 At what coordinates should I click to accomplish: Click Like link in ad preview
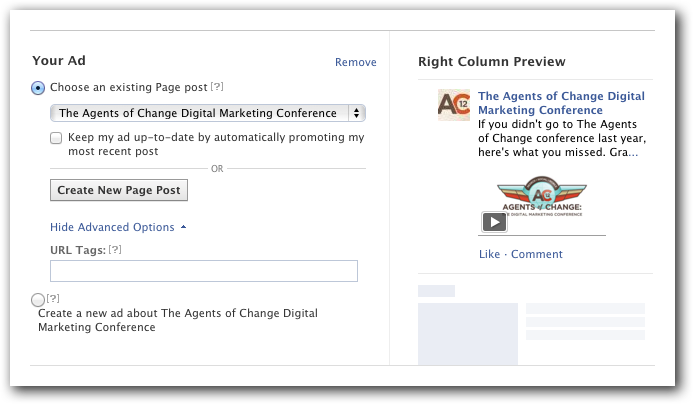click(489, 254)
